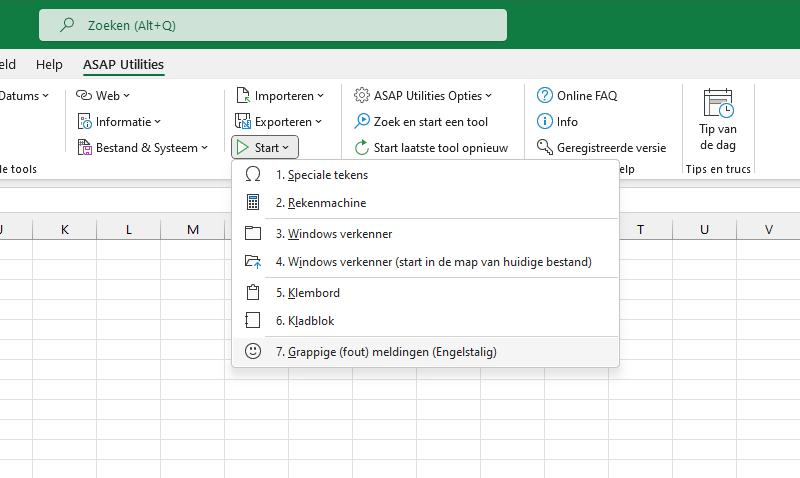800x478 pixels.
Task: Click the Geregistreerde versie key icon
Action: pyautogui.click(x=545, y=147)
